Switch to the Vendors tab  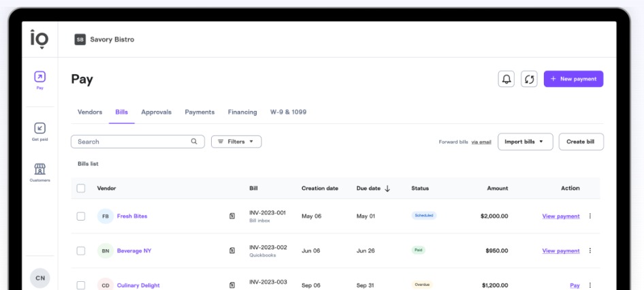point(90,112)
